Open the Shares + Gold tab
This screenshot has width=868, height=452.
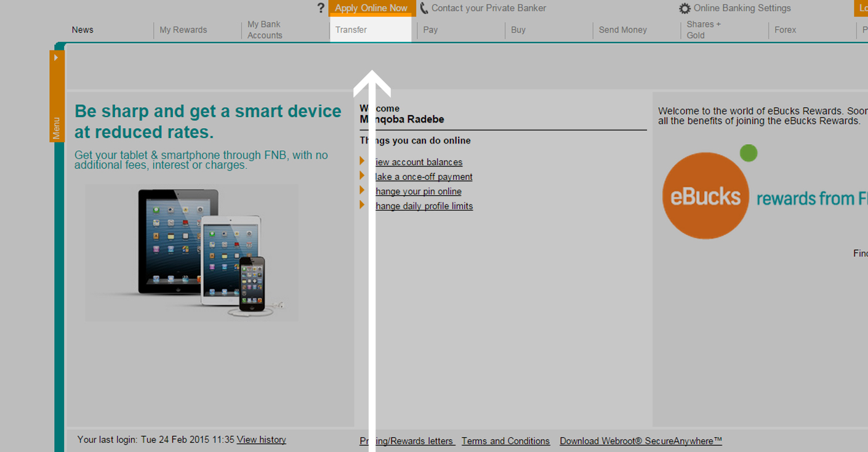click(x=704, y=30)
